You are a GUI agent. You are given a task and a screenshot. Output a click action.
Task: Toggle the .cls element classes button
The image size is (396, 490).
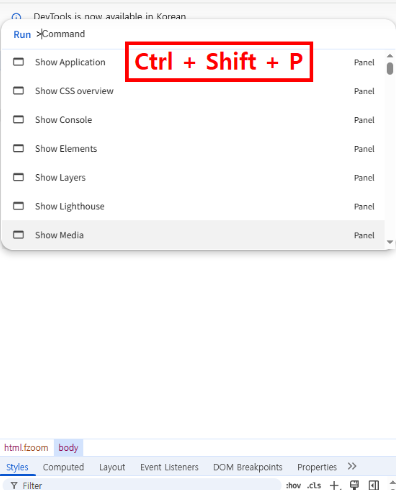(x=314, y=485)
